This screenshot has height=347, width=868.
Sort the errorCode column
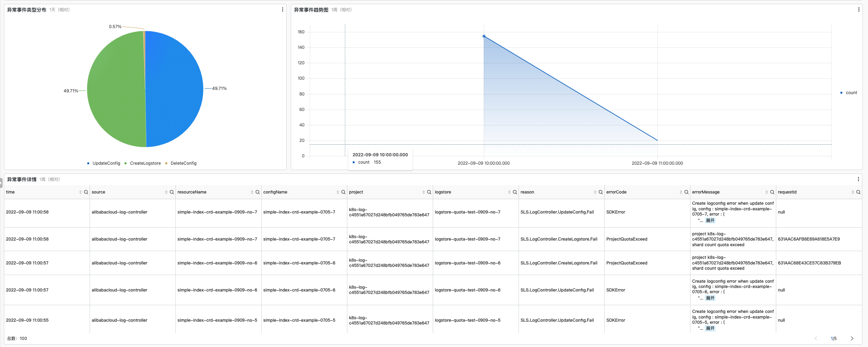pos(681,192)
